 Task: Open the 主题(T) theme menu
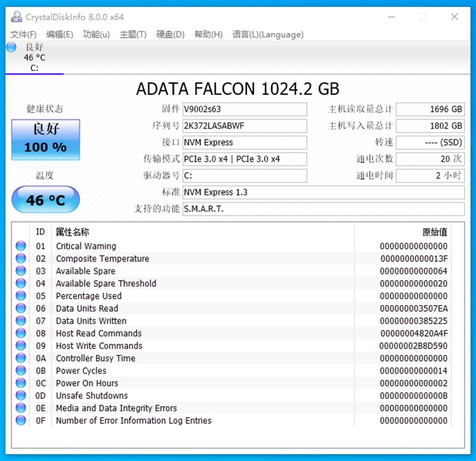pos(133,35)
